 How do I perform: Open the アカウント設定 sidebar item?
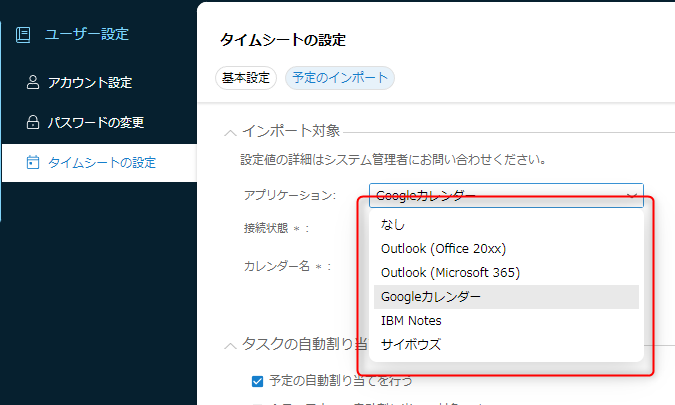(x=90, y=83)
